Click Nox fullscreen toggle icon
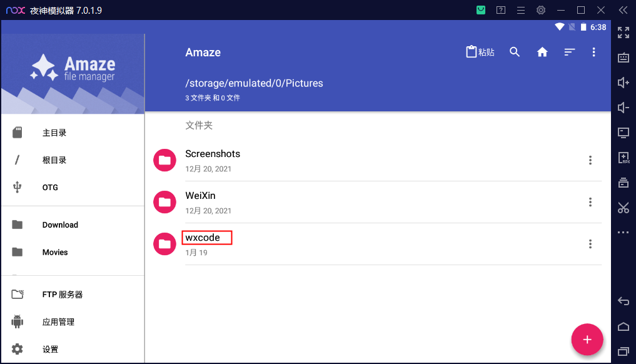Image resolution: width=636 pixels, height=364 pixels. click(623, 33)
